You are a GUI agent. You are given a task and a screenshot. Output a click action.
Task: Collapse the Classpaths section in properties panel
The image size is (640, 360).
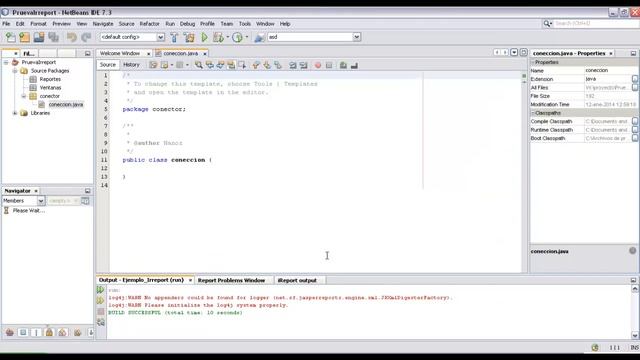click(x=533, y=113)
